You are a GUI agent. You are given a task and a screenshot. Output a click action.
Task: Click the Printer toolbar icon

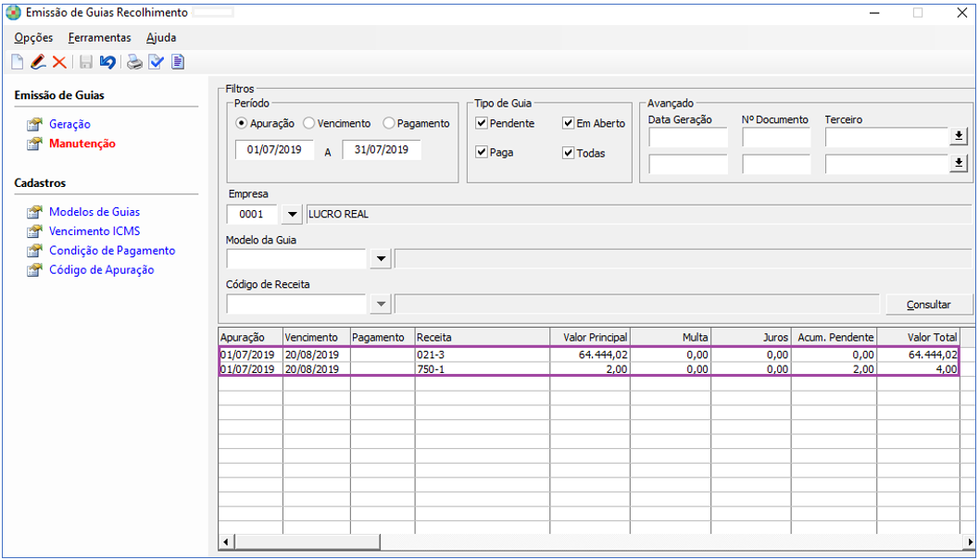[x=134, y=62]
